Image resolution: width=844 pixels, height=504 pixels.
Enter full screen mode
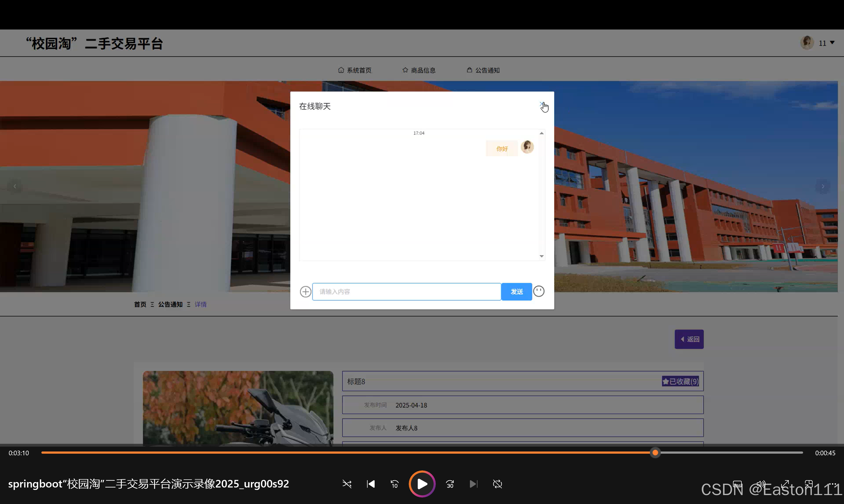[x=785, y=484]
